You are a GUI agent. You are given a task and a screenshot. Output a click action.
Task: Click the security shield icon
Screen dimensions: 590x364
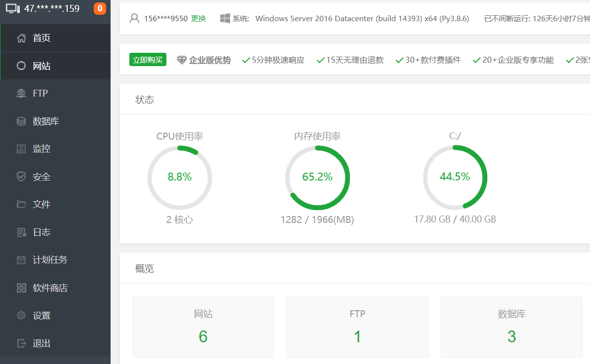coord(21,177)
